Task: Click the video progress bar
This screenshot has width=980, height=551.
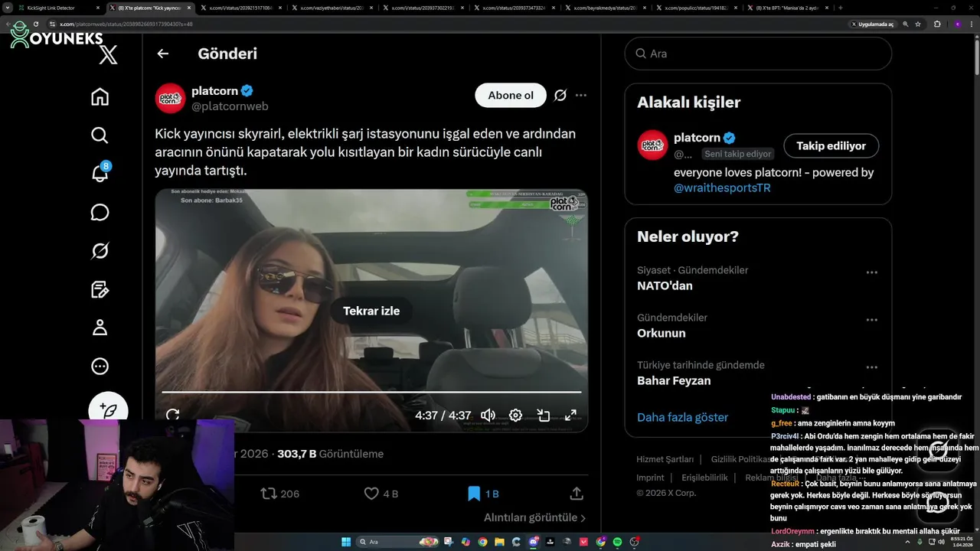Action: (371, 393)
